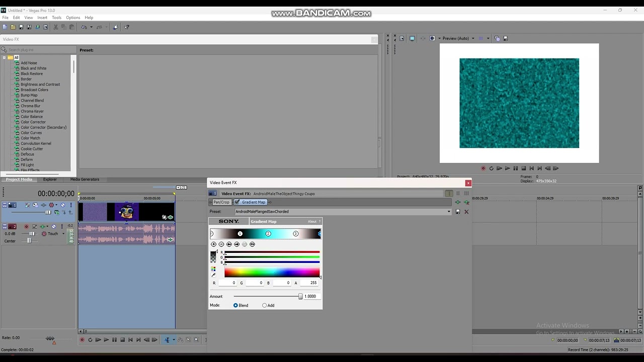Click the Event Pan/Crop icon on video clip
The height and width of the screenshot is (362, 644).
[164, 217]
